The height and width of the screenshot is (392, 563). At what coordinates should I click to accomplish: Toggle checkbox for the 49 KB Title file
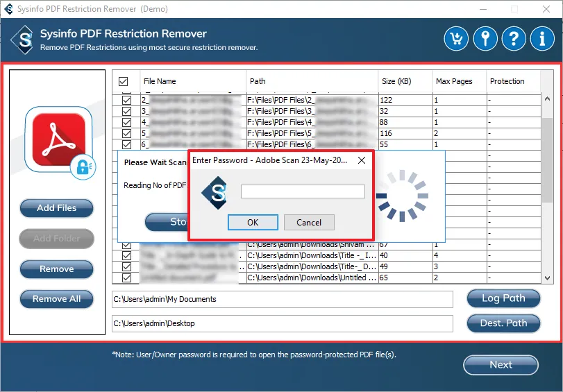(x=126, y=266)
